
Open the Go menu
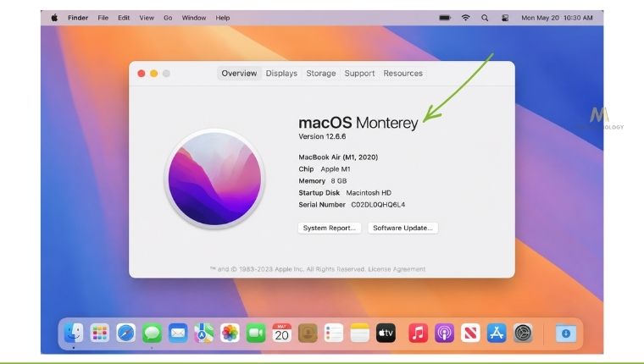168,18
